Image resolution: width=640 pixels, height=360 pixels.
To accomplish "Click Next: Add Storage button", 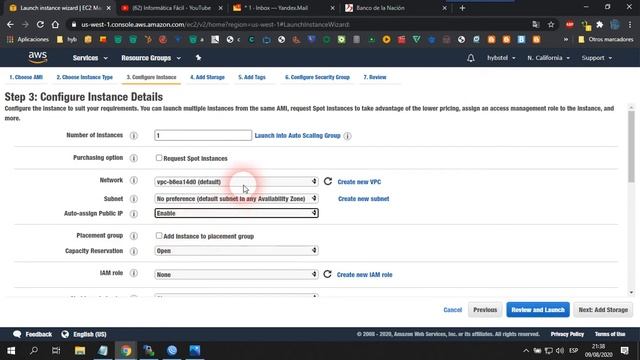I will [x=603, y=310].
